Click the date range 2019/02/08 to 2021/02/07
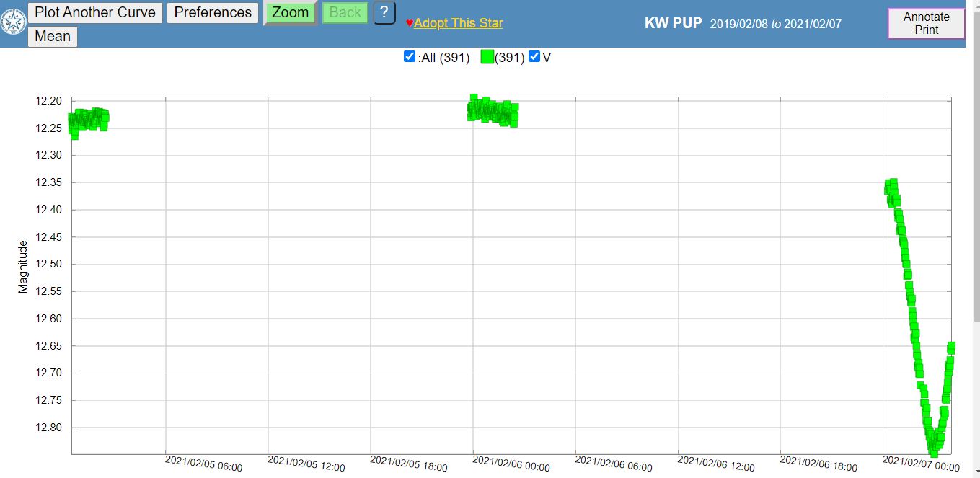This screenshot has height=478, width=980. coord(776,24)
